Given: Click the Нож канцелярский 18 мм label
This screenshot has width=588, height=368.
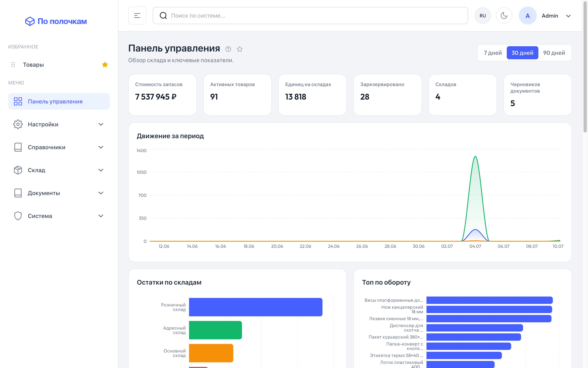Looking at the screenshot, I should coord(402,309).
